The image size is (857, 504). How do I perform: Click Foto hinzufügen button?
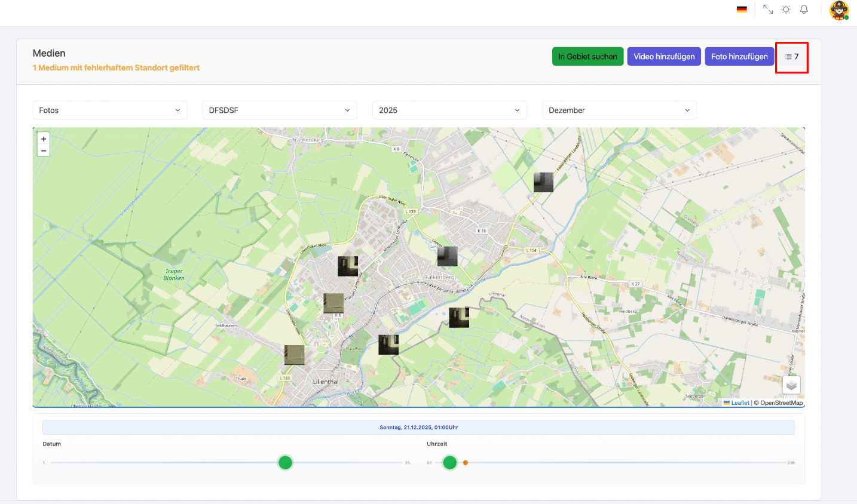tap(739, 57)
